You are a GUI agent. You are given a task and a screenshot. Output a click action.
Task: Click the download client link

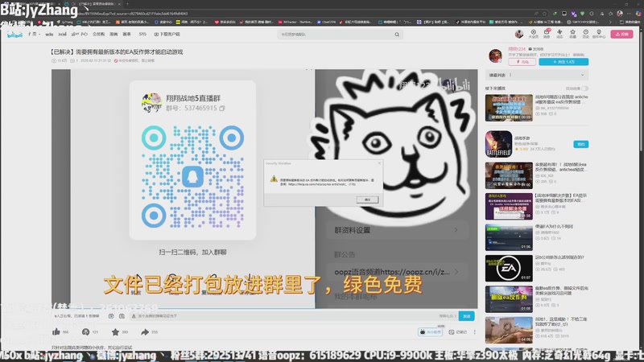click(167, 35)
